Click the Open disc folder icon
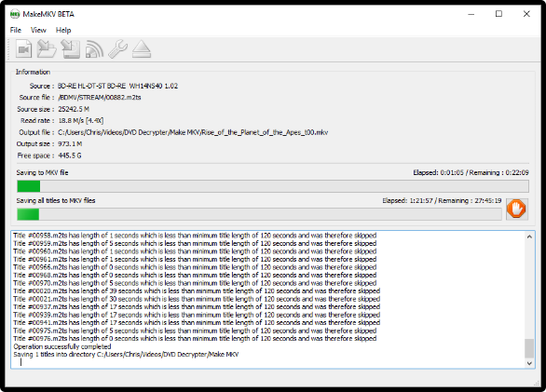Viewport: 546px width, 392px height. click(x=47, y=49)
